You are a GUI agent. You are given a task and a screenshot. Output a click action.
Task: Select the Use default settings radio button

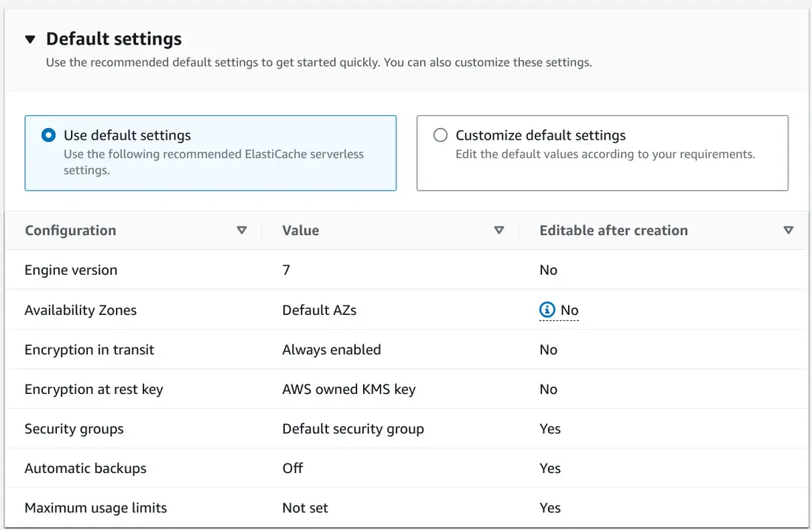click(x=48, y=135)
